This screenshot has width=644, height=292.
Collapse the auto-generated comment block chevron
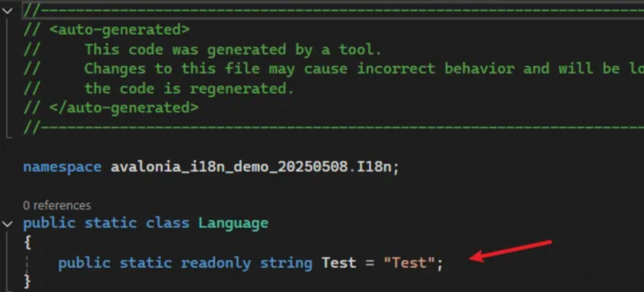coord(7,10)
